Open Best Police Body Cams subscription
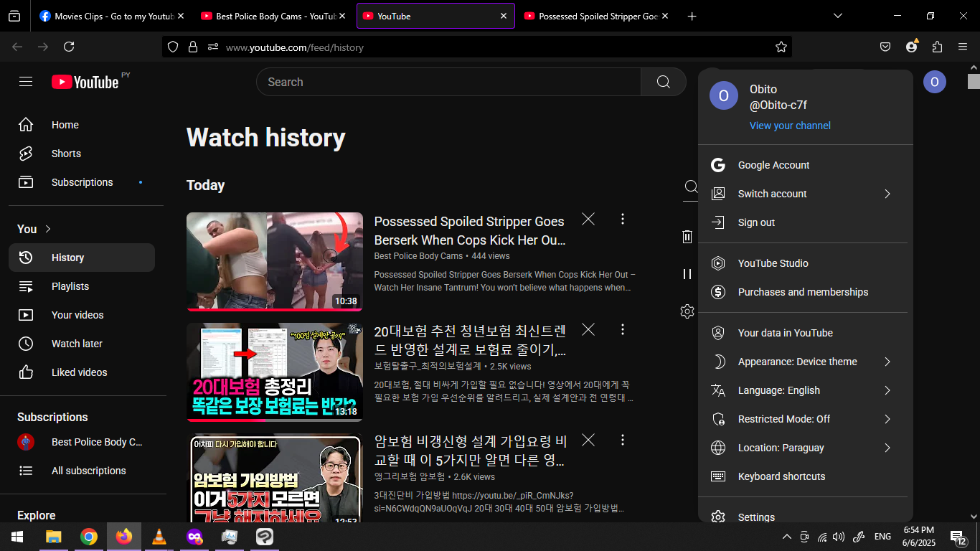 (82, 442)
